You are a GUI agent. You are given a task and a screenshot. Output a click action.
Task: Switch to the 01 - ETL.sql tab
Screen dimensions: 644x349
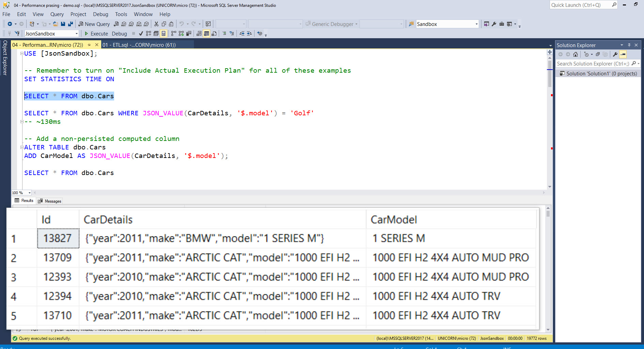pos(139,45)
